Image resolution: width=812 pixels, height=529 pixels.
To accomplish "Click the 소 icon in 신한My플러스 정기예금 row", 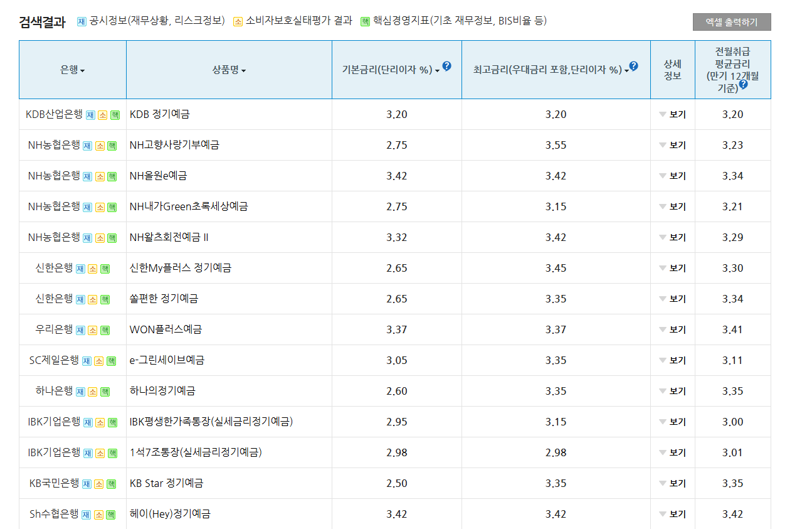I will 93,269.
